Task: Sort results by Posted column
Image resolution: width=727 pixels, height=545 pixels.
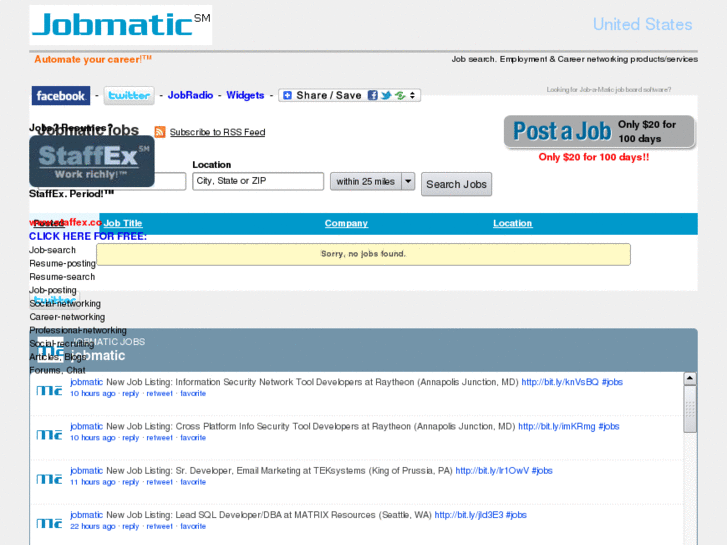Action: [x=49, y=223]
